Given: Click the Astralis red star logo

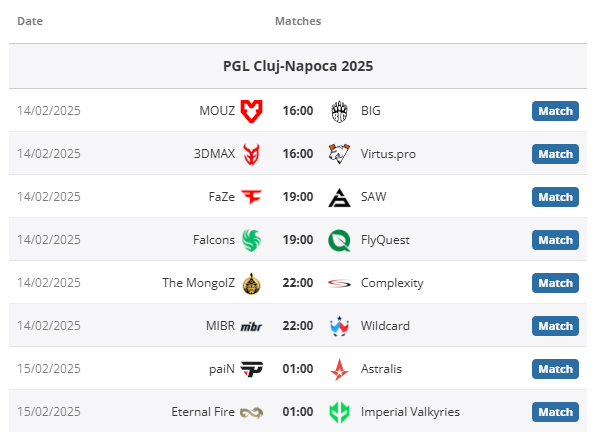Looking at the screenshot, I should pos(339,369).
